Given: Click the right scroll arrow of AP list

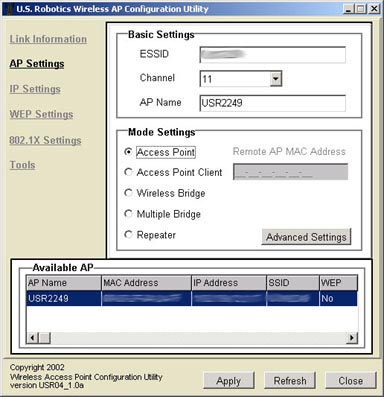Looking at the screenshot, I should tap(352, 338).
